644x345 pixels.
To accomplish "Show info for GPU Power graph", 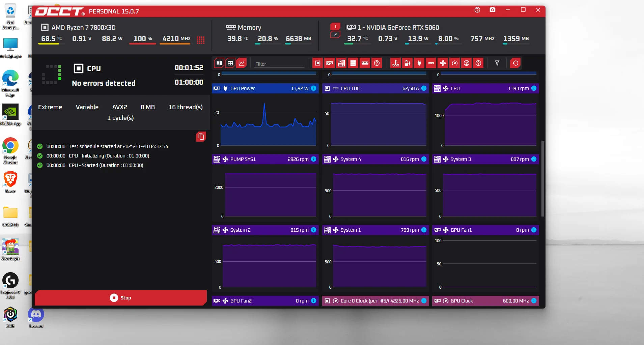I will 313,88.
